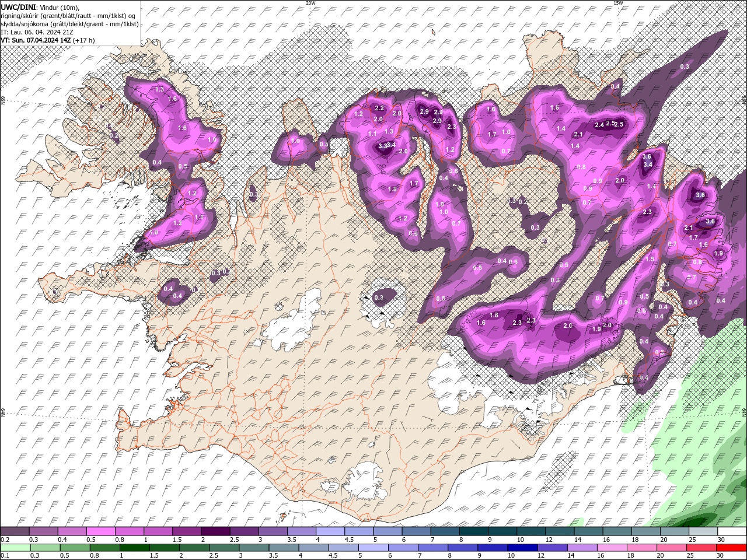Click the '2.4' snowfall value on the map
Screen dimensions: 747x560
click(x=599, y=125)
